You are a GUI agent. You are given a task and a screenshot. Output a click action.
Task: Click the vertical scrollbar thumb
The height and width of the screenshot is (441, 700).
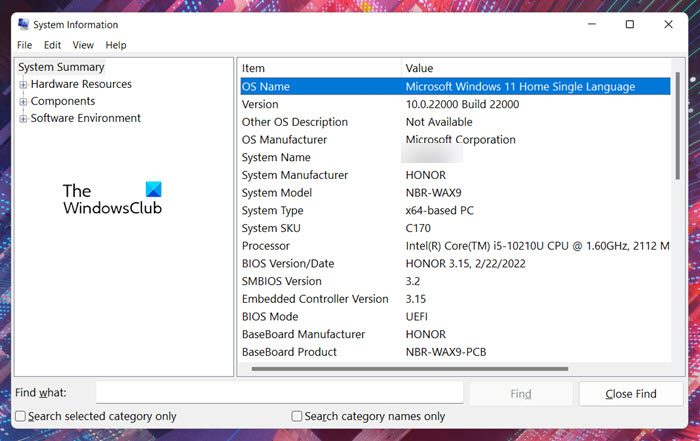678,126
